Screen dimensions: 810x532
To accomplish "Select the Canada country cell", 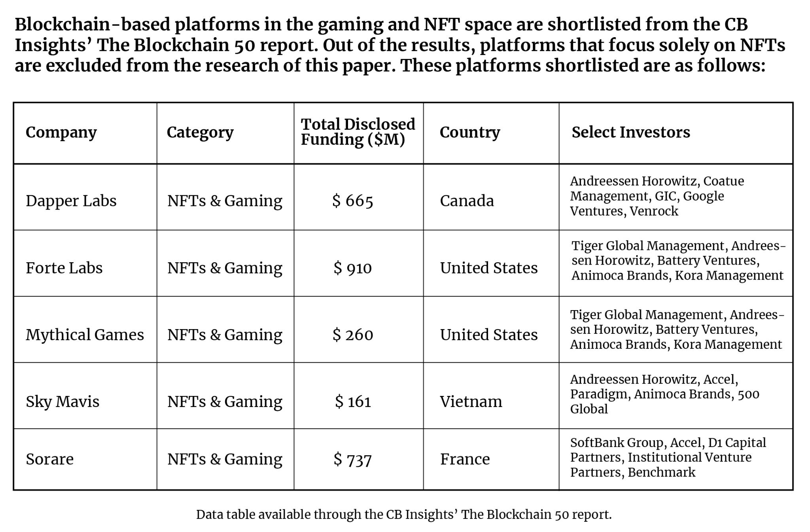I will [x=467, y=201].
